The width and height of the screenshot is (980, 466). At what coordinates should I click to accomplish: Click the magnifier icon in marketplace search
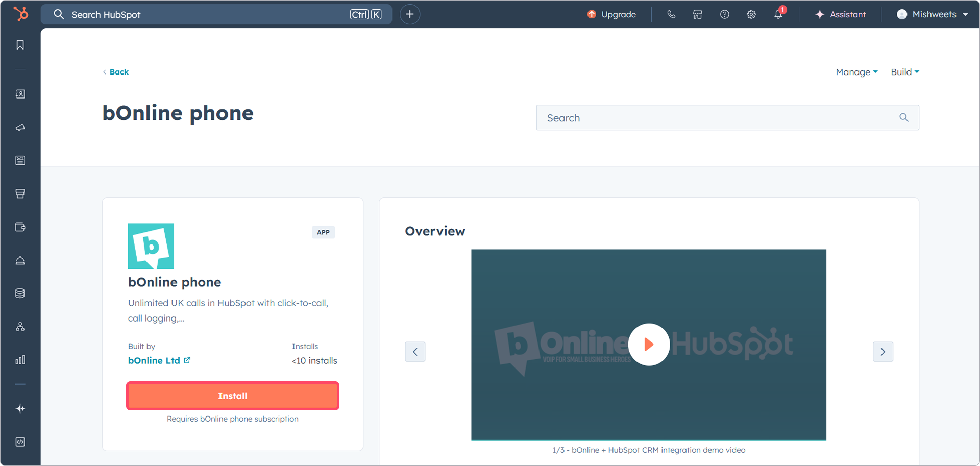[x=904, y=118]
